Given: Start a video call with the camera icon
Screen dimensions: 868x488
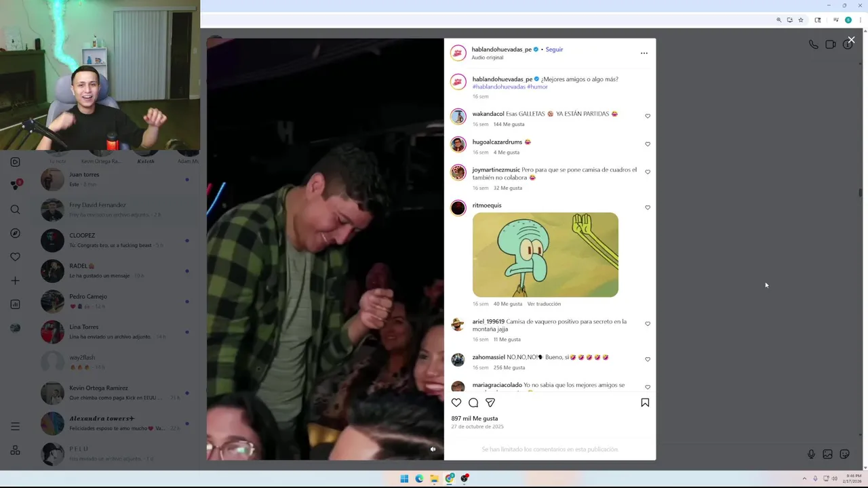Looking at the screenshot, I should [x=831, y=45].
